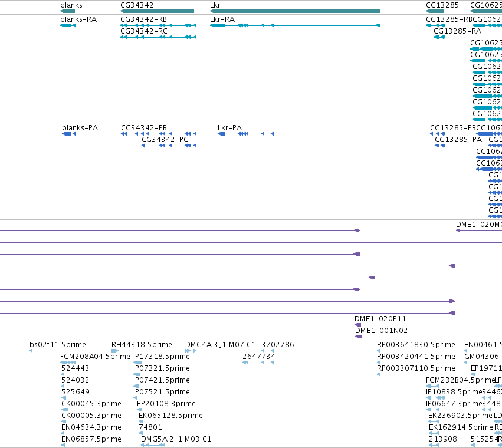Select EST EK162914.5prime
The width and height of the screenshot is (502, 448).
tap(434, 433)
